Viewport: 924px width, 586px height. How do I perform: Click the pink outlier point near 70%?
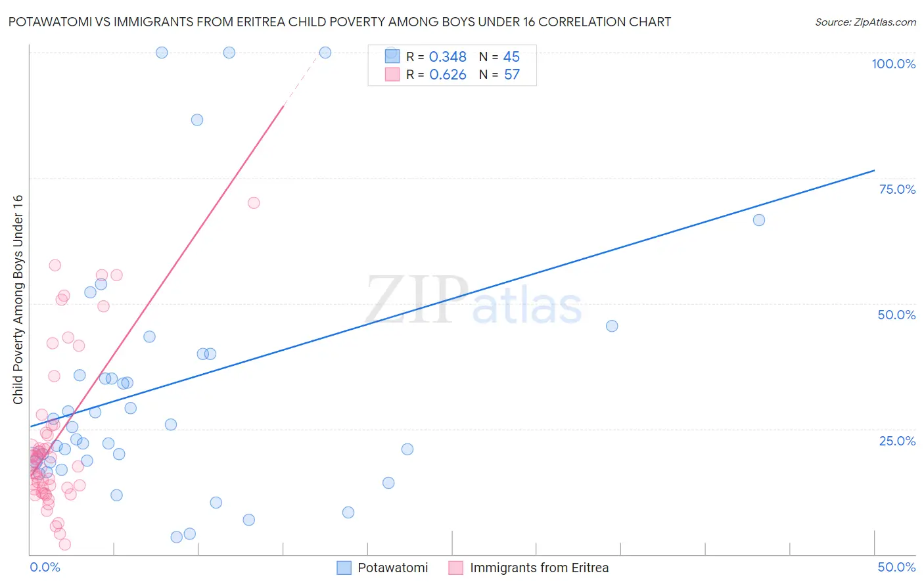click(x=254, y=203)
